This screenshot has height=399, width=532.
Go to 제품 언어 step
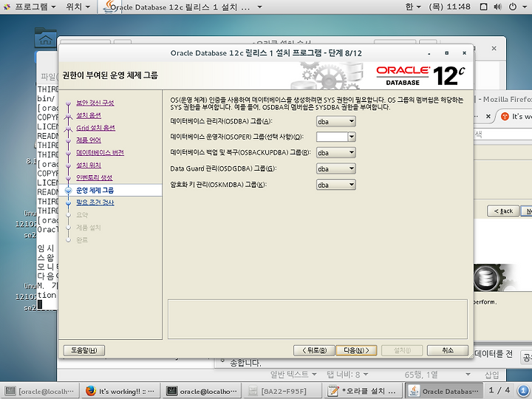(89, 140)
